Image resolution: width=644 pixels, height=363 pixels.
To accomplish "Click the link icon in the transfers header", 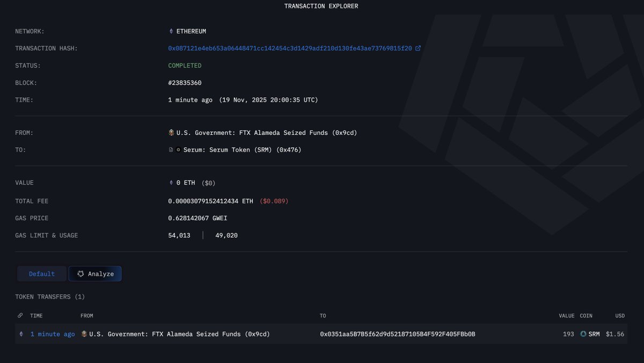I will coord(20,315).
